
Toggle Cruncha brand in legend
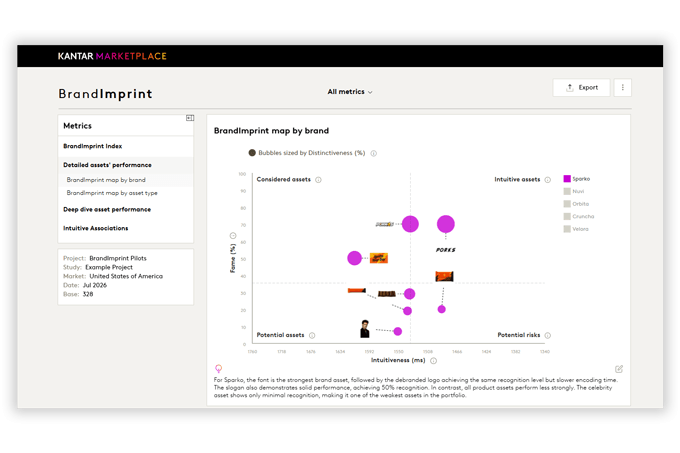(x=579, y=216)
